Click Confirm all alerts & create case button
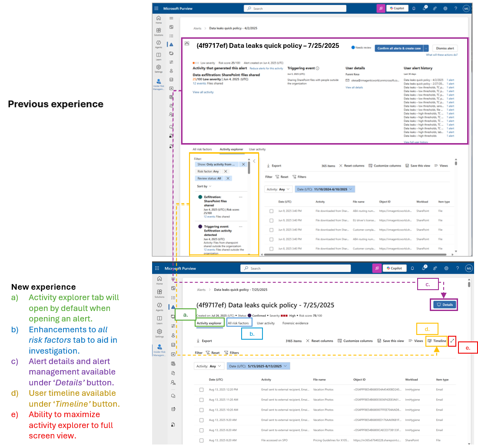This screenshot has width=478, height=448. 399,48
